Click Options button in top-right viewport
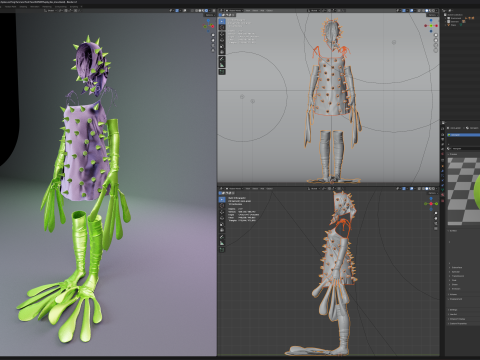Screen dimensions: 480x360 click(x=432, y=15)
